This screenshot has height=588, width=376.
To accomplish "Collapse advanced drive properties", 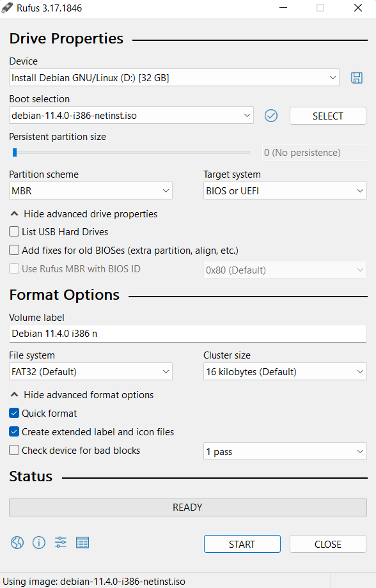I will coord(84,214).
